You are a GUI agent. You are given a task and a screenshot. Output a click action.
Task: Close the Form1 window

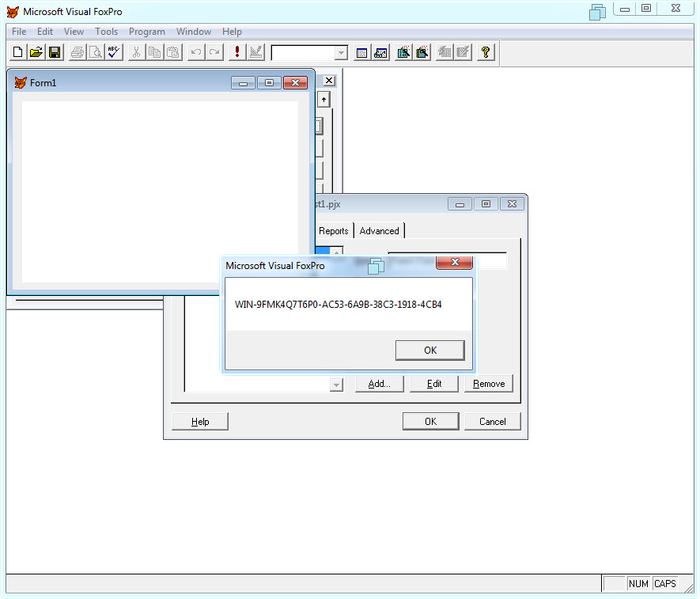[x=295, y=83]
